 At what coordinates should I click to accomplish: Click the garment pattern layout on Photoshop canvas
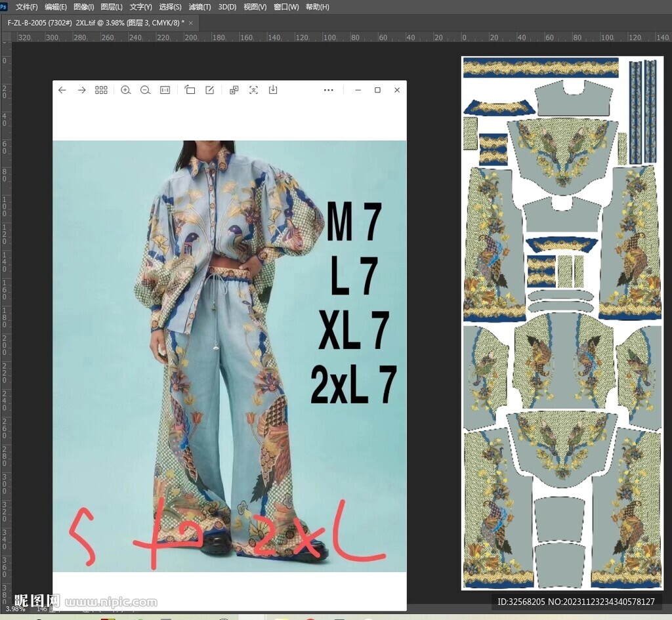pos(562,323)
